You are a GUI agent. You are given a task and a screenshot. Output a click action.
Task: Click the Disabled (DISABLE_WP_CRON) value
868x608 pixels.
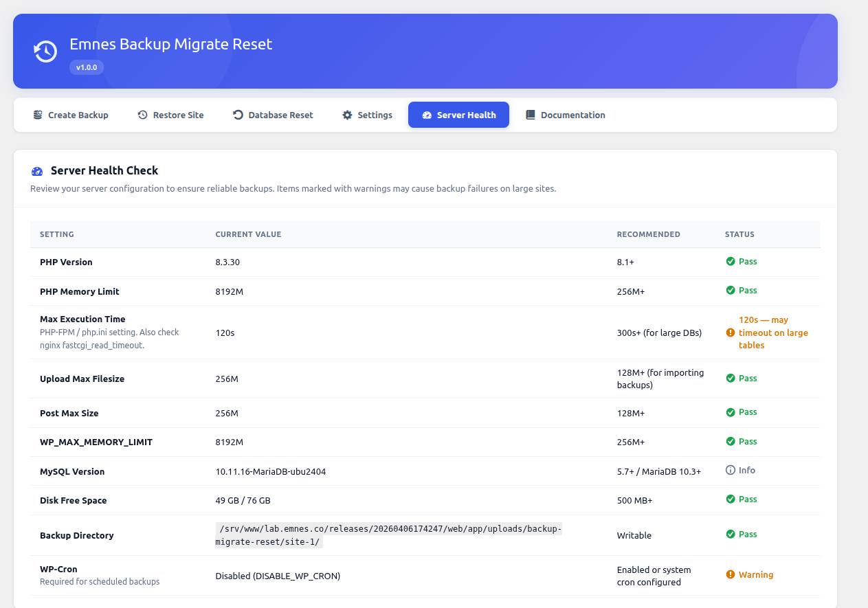click(x=278, y=576)
